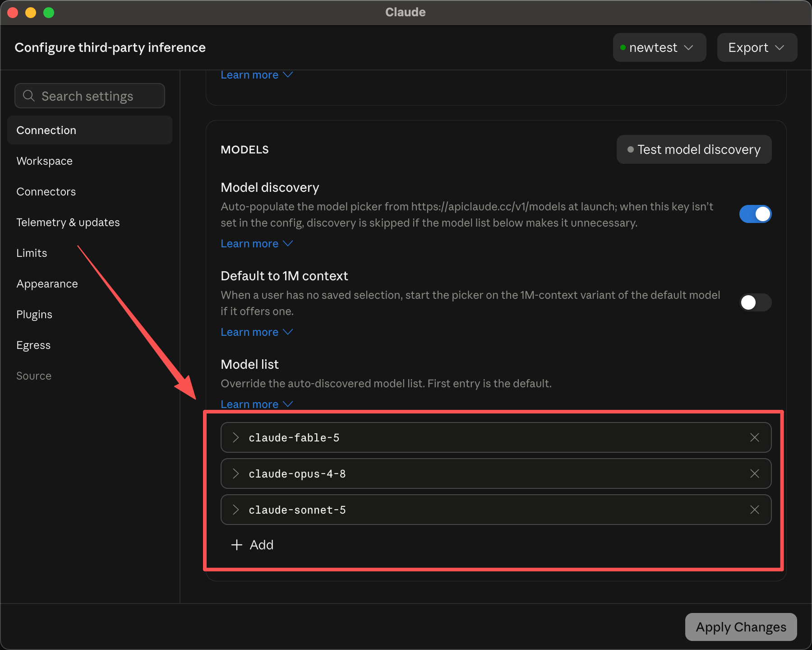Click the green macOS zoom button
Image resolution: width=812 pixels, height=650 pixels.
tap(49, 13)
